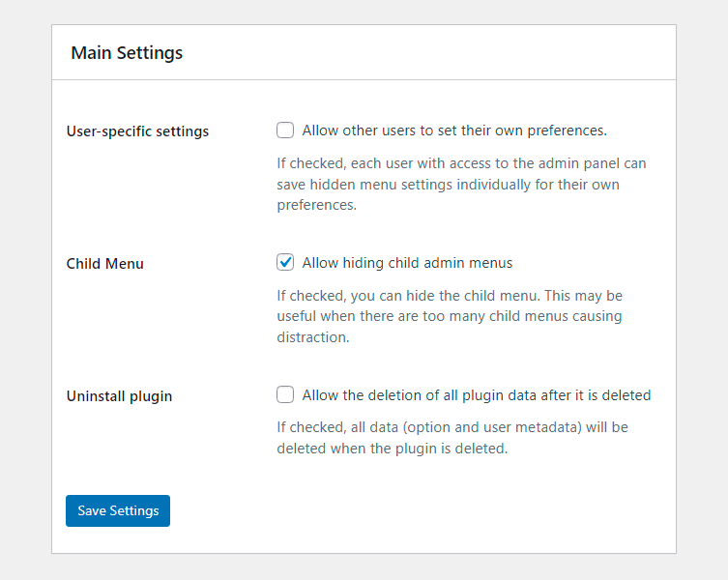Click description starting 'If checked, all data (option and user metadata)'

point(452,438)
